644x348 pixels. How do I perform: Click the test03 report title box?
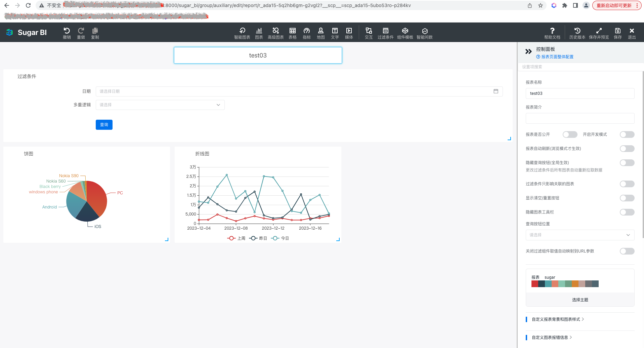click(x=258, y=55)
